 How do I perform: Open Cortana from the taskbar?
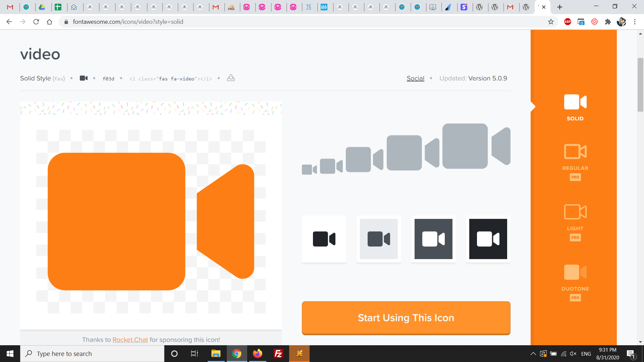174,354
